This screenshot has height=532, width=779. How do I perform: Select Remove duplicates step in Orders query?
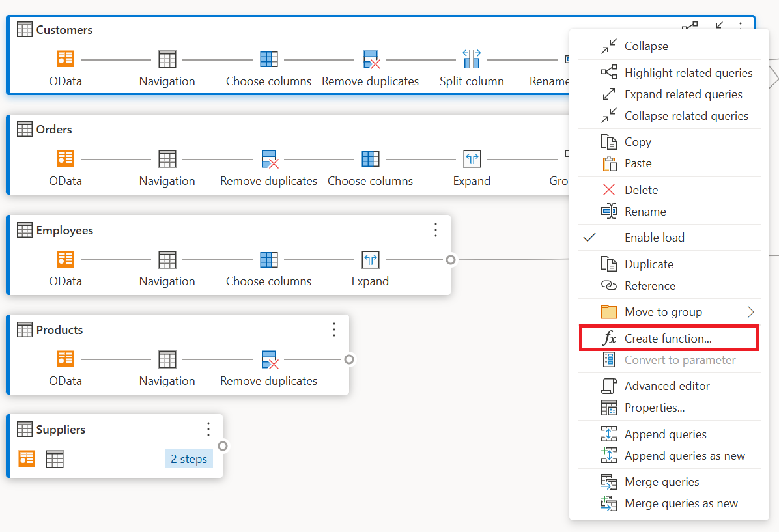coord(269,159)
